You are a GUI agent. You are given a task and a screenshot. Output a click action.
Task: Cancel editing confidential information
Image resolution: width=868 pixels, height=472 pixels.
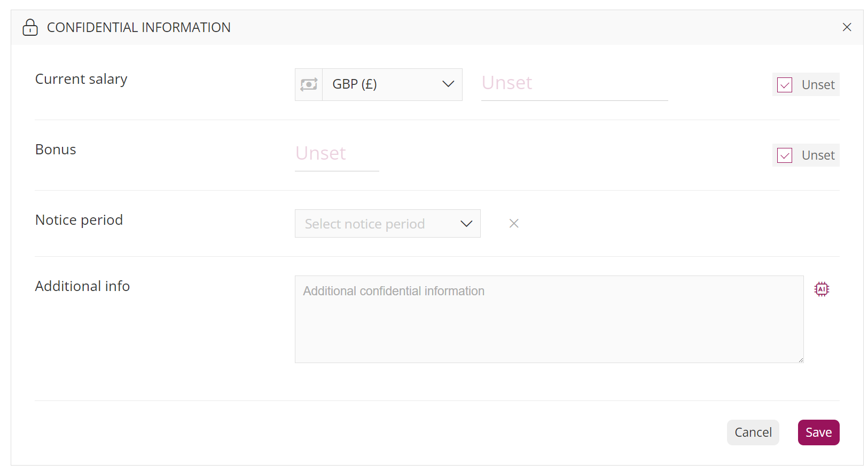pyautogui.click(x=753, y=432)
